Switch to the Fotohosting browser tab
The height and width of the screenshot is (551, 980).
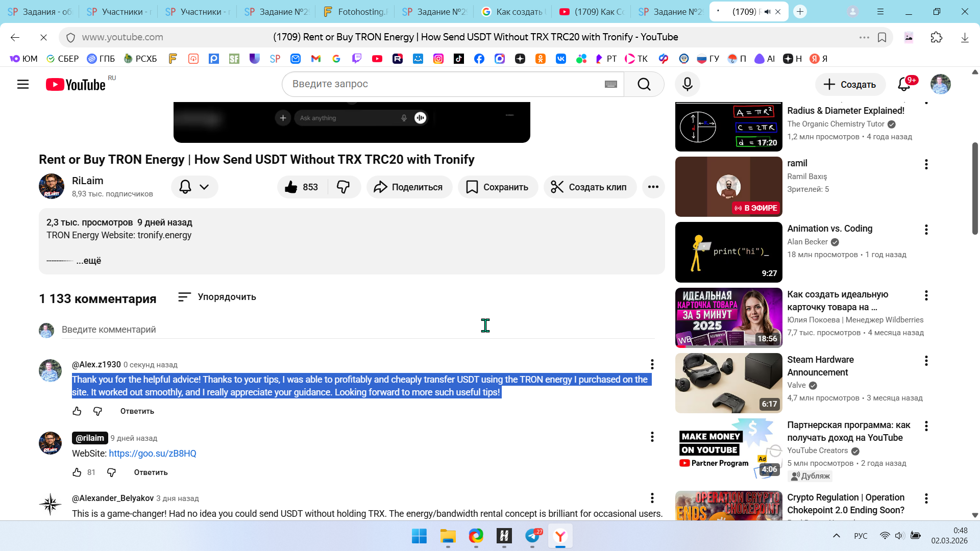356,12
